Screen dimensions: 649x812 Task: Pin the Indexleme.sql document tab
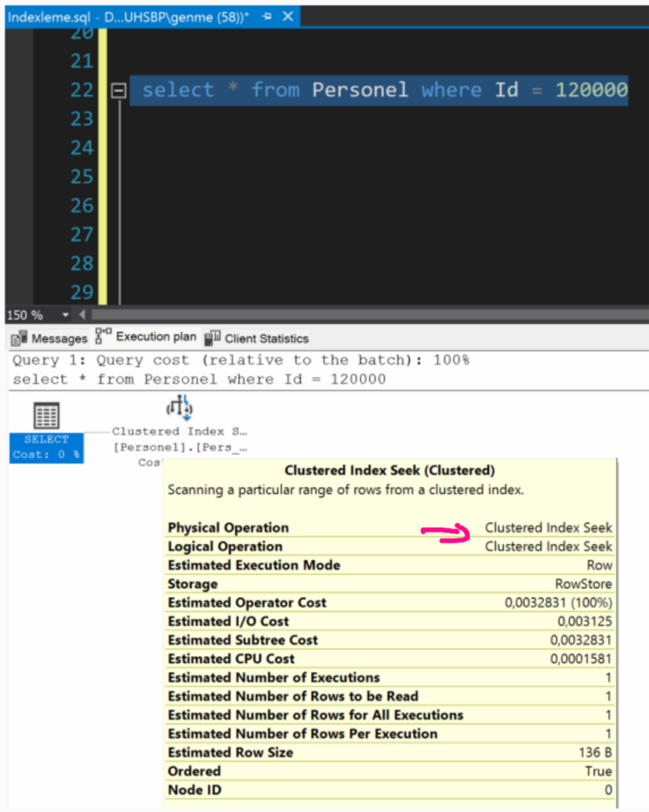267,16
